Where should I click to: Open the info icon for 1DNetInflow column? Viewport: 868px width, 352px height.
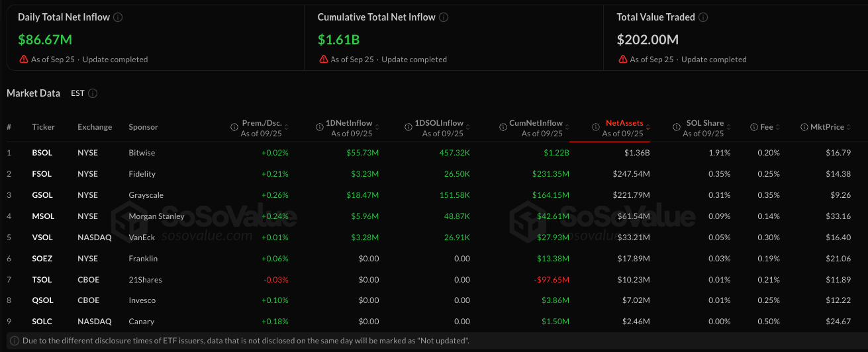pos(320,127)
